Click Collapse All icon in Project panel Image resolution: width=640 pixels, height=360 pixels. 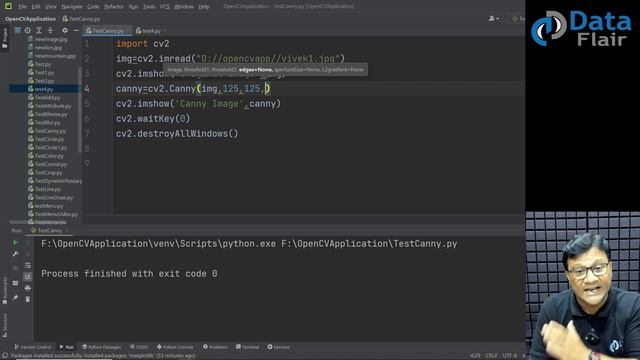coord(50,30)
